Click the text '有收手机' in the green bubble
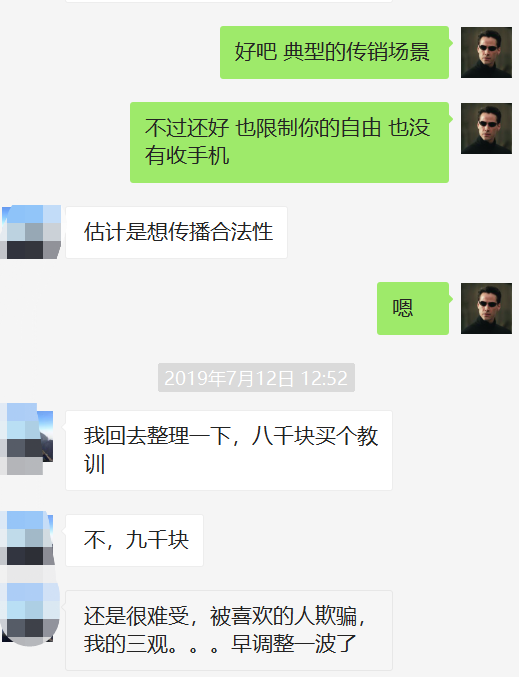The image size is (519, 677). pyautogui.click(x=187, y=155)
